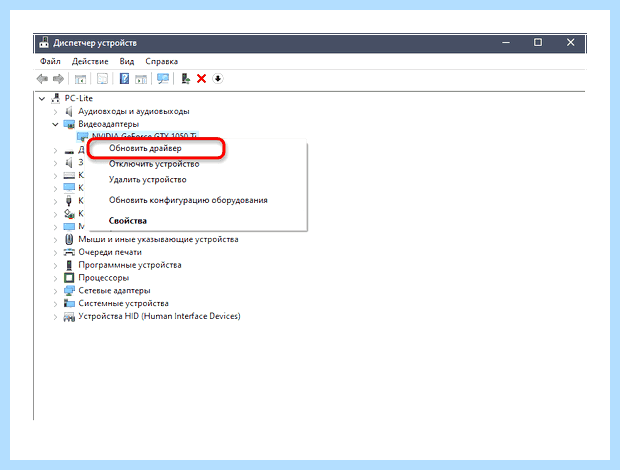
Task: Click the disk drive icon in the row starting with Д
Action: click(69, 151)
